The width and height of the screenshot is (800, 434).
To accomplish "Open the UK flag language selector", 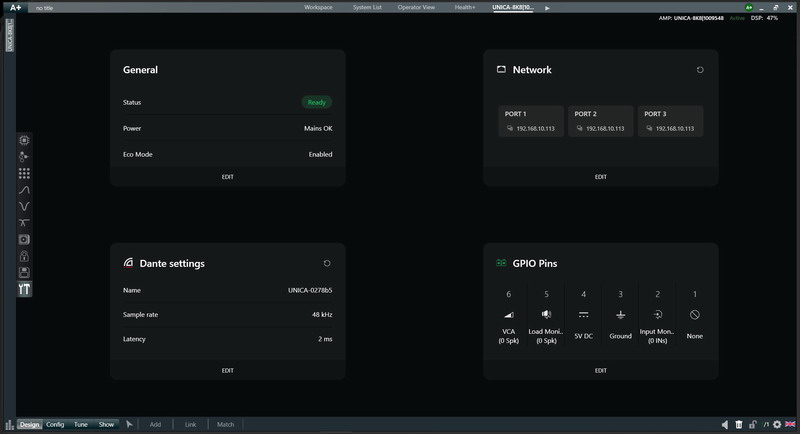I will point(790,425).
